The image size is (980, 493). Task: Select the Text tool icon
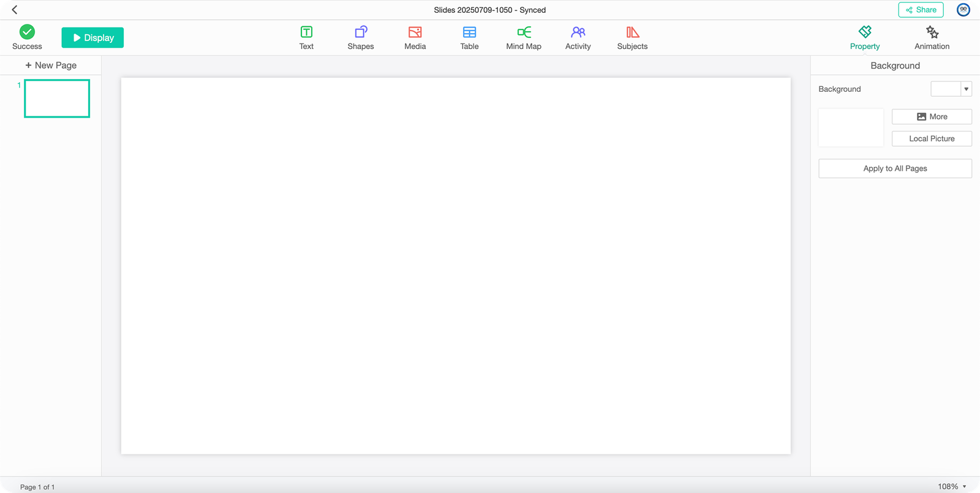(306, 32)
